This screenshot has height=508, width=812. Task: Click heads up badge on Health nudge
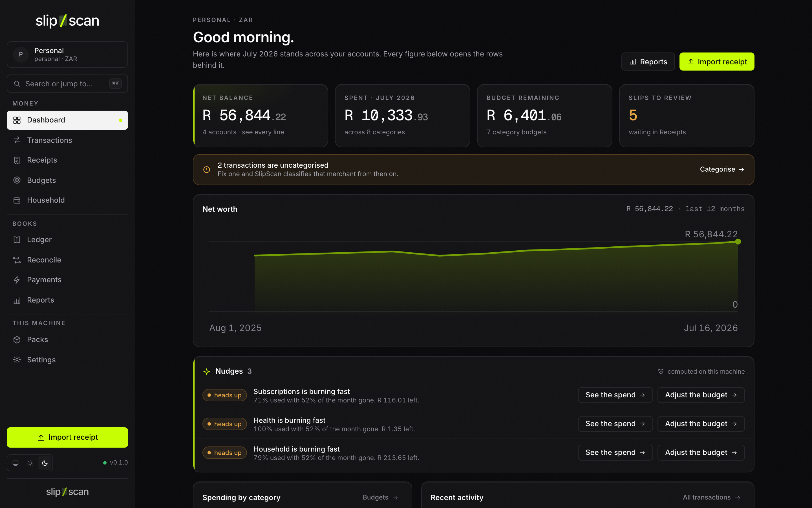(x=224, y=424)
